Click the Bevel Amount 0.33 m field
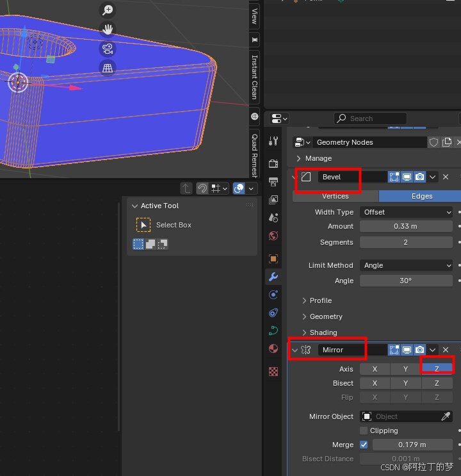The width and height of the screenshot is (461, 476). [x=406, y=226]
